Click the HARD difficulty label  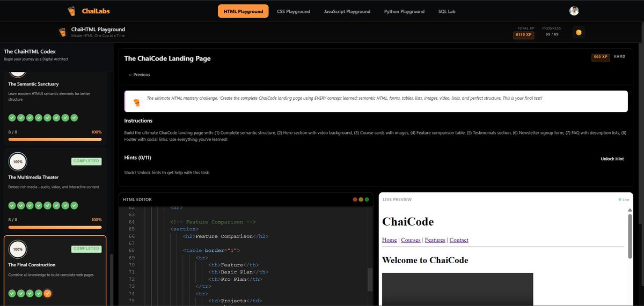[619, 57]
